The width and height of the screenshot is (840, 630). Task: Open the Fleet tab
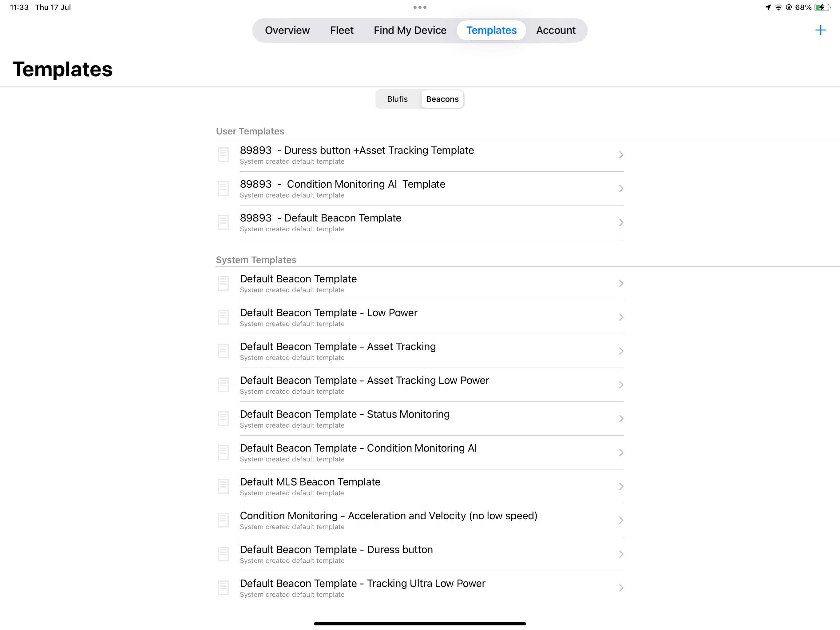pos(341,30)
